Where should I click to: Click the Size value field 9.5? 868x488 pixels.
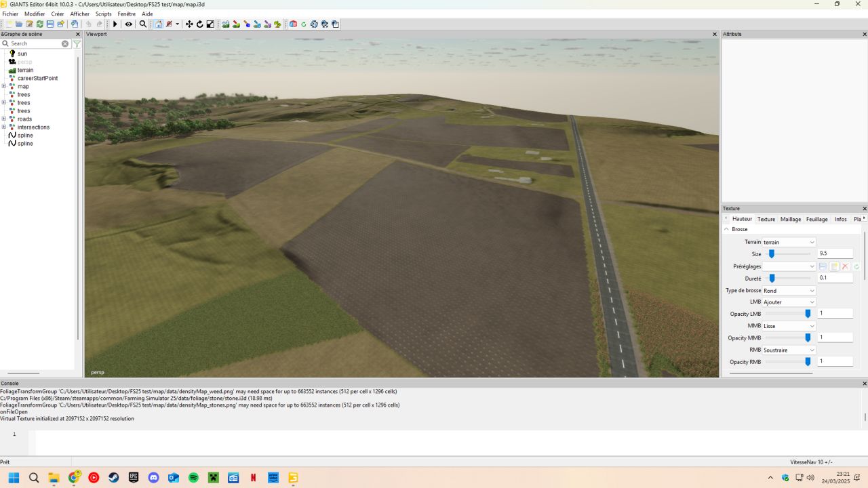835,253
